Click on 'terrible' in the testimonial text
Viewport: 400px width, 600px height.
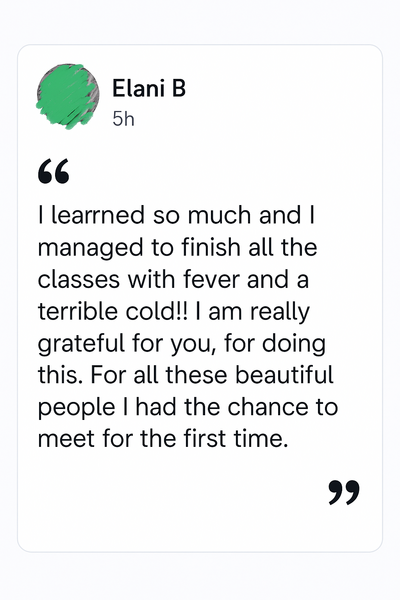point(79,311)
